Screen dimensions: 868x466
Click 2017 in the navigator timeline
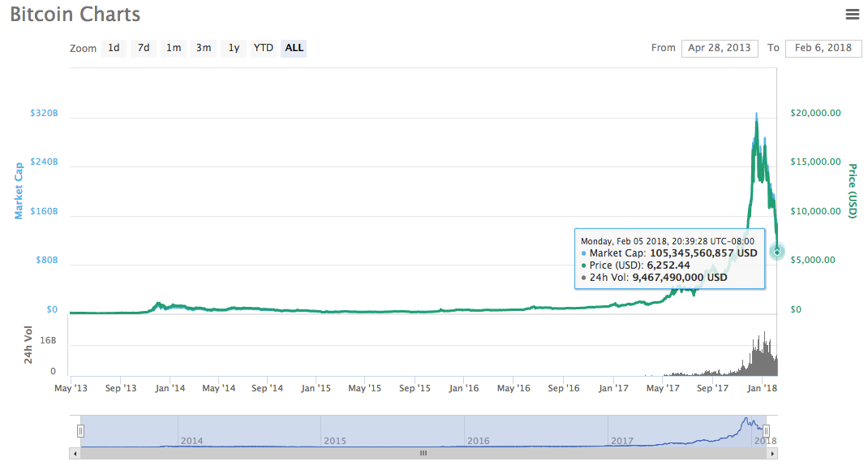[622, 441]
